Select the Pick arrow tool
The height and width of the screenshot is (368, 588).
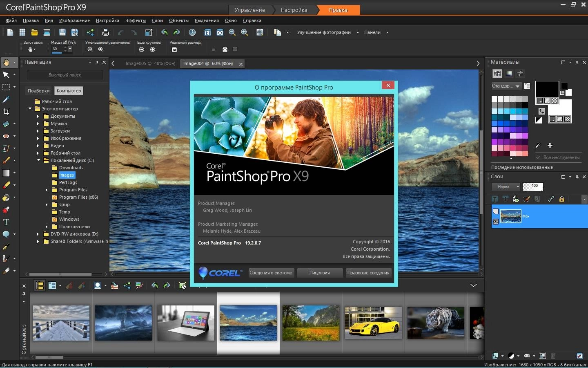6,75
